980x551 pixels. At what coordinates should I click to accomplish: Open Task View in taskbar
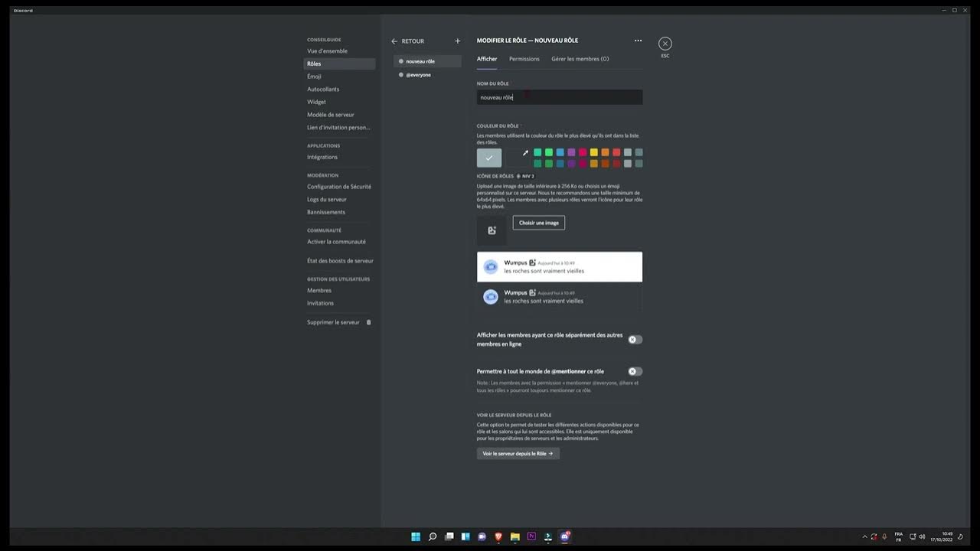[x=449, y=536]
